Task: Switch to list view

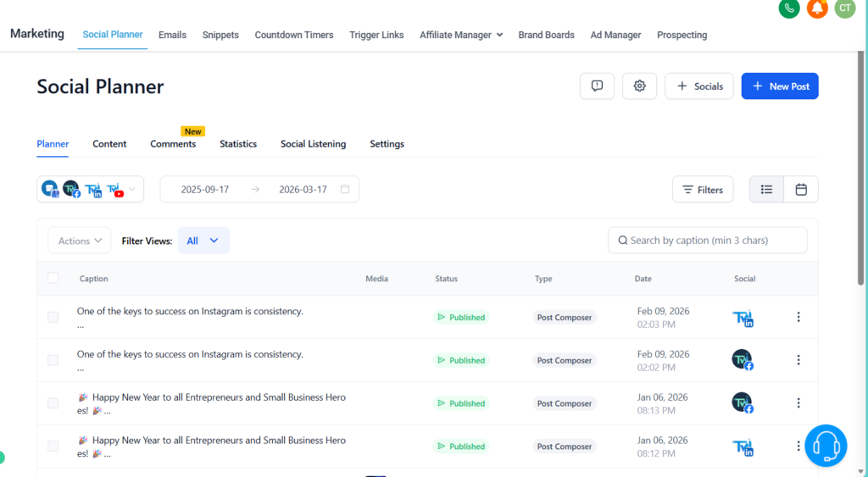Action: click(766, 189)
